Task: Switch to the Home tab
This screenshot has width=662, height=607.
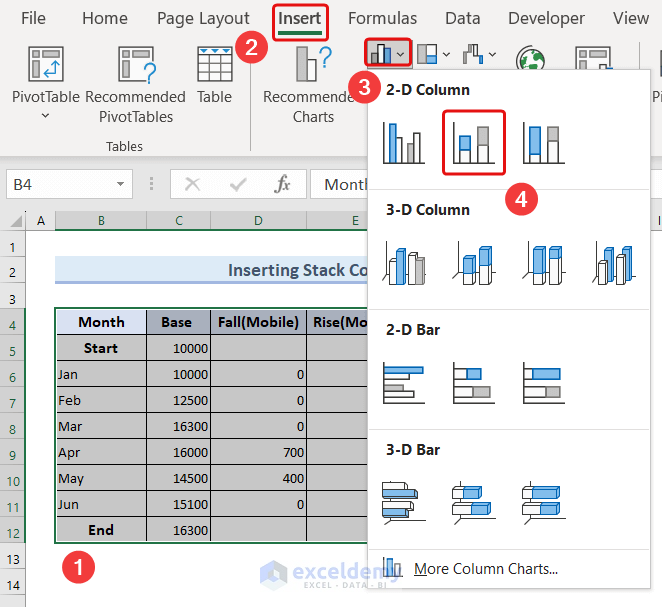Action: [x=105, y=19]
